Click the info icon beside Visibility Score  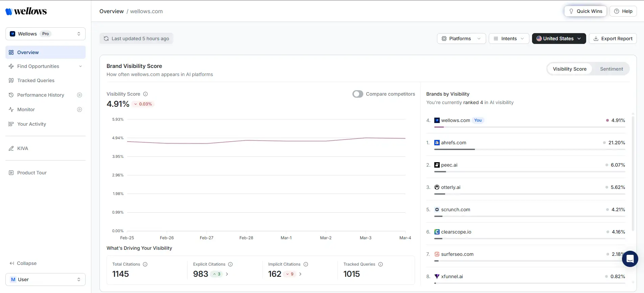tap(145, 94)
